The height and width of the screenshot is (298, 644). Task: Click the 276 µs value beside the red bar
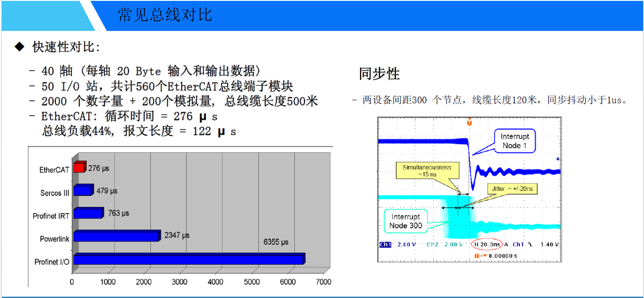click(x=99, y=168)
